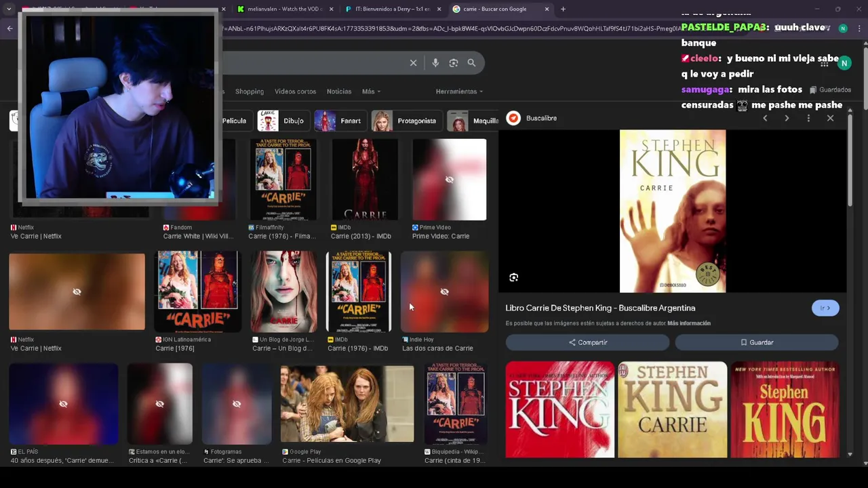Click the Guardar save button
Screen dimensions: 868x488
tap(757, 342)
